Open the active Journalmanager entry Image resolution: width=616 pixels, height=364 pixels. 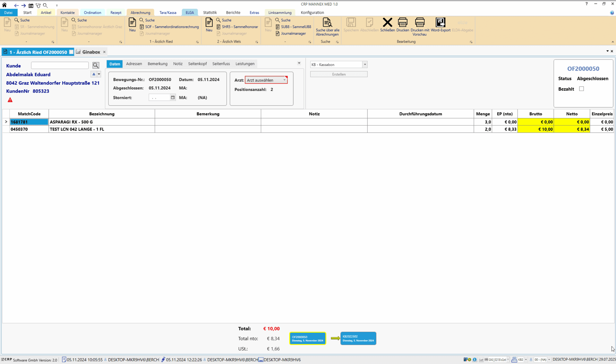pos(291,33)
